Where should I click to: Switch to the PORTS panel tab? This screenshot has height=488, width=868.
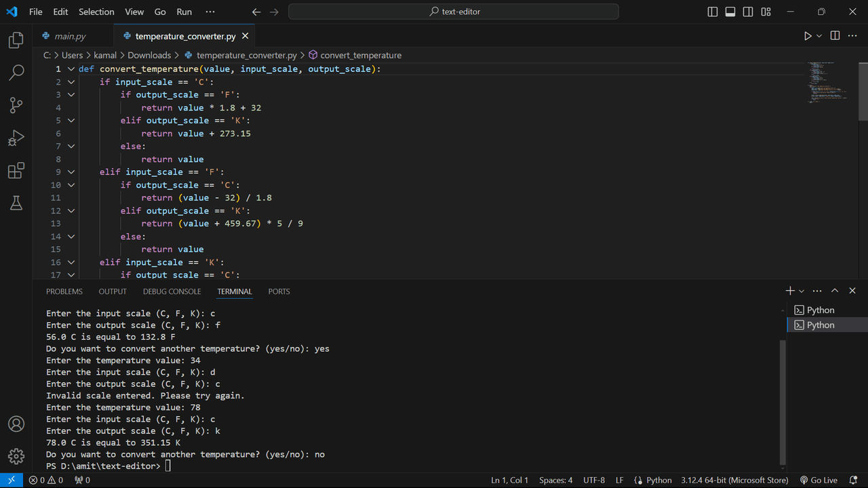(x=279, y=291)
